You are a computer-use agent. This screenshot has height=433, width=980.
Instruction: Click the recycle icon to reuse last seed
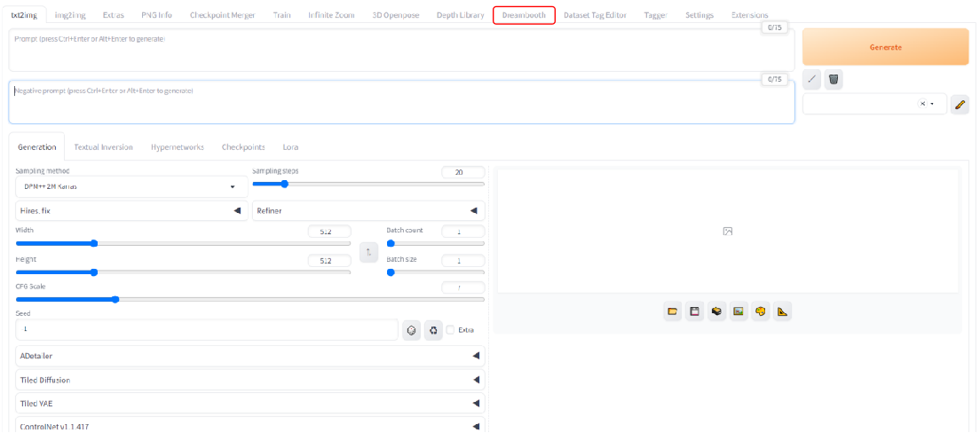click(433, 329)
